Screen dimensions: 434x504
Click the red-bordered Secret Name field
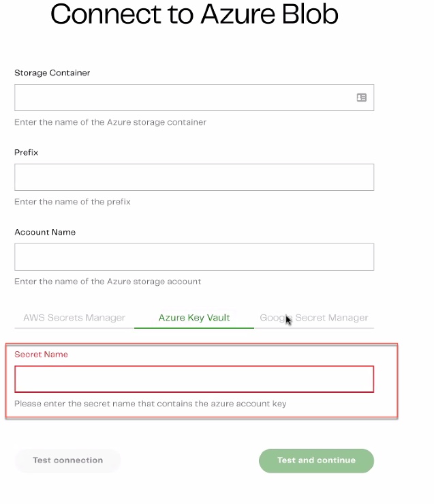tap(194, 379)
